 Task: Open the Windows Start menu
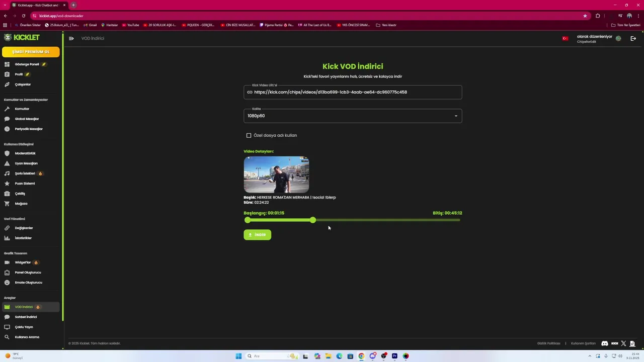pos(238,356)
